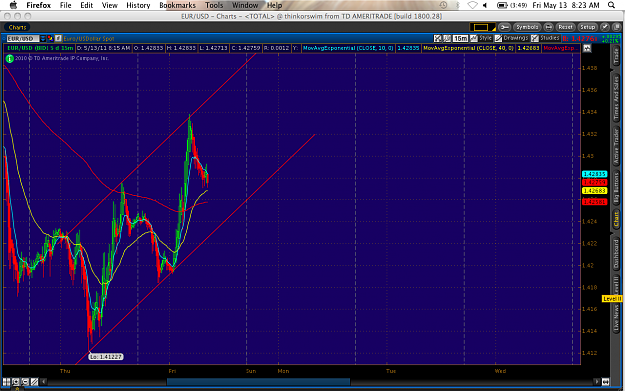Open the File menu

pos(65,5)
